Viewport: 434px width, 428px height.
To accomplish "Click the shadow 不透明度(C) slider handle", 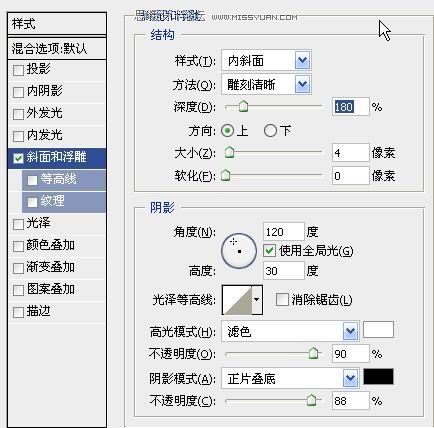I will (311, 400).
